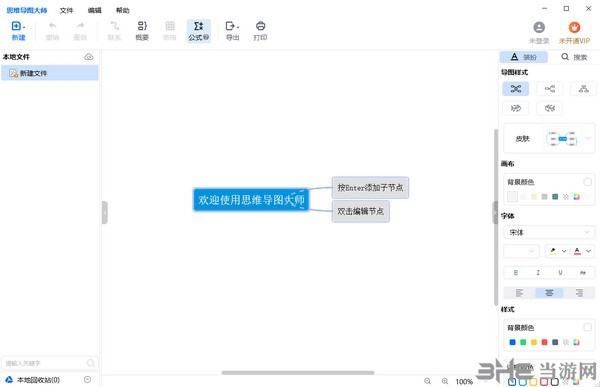Toggle underline U formatting
600x387 pixels.
click(x=560, y=273)
